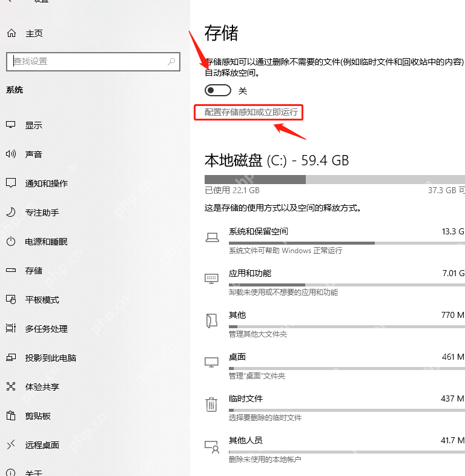Viewport: 465px width, 476px height.
Task: Click the 已使用 22.1 GB label
Action: (x=232, y=190)
